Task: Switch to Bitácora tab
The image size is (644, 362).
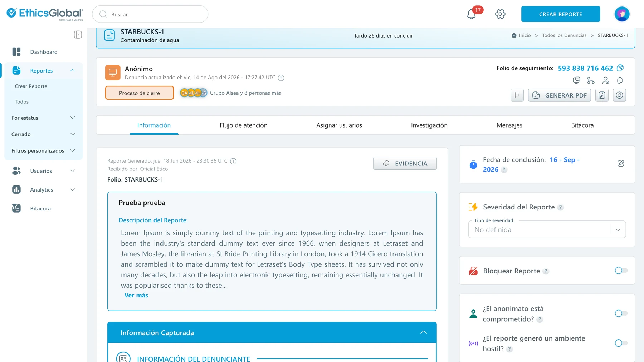Action: point(582,125)
